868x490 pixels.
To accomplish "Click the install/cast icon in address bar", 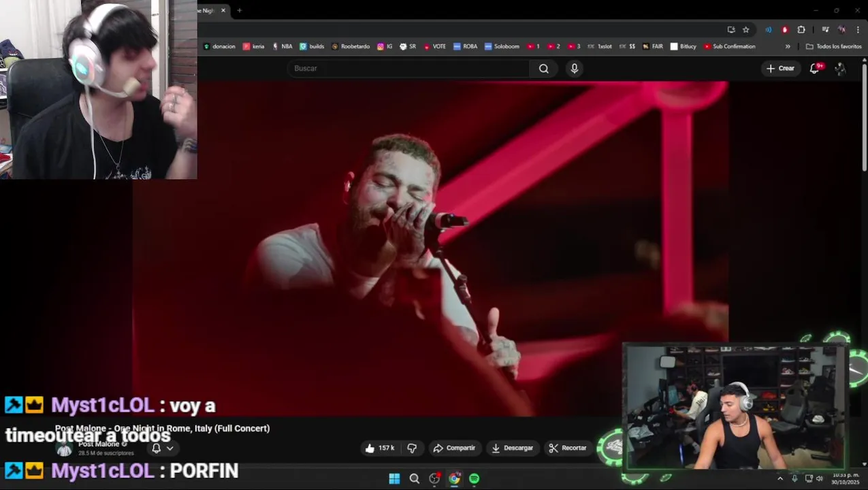I will (x=731, y=29).
